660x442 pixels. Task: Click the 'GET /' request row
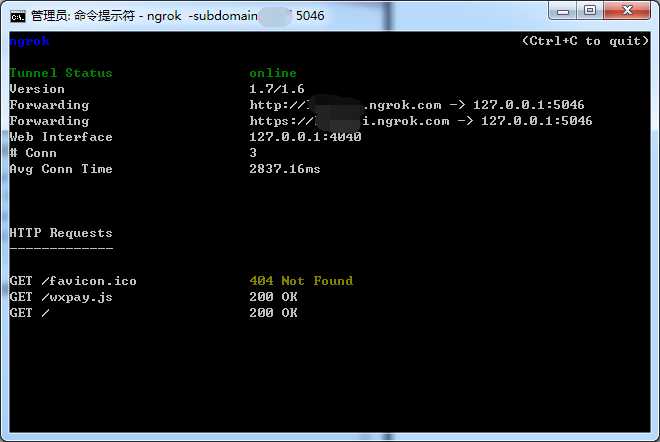point(29,313)
